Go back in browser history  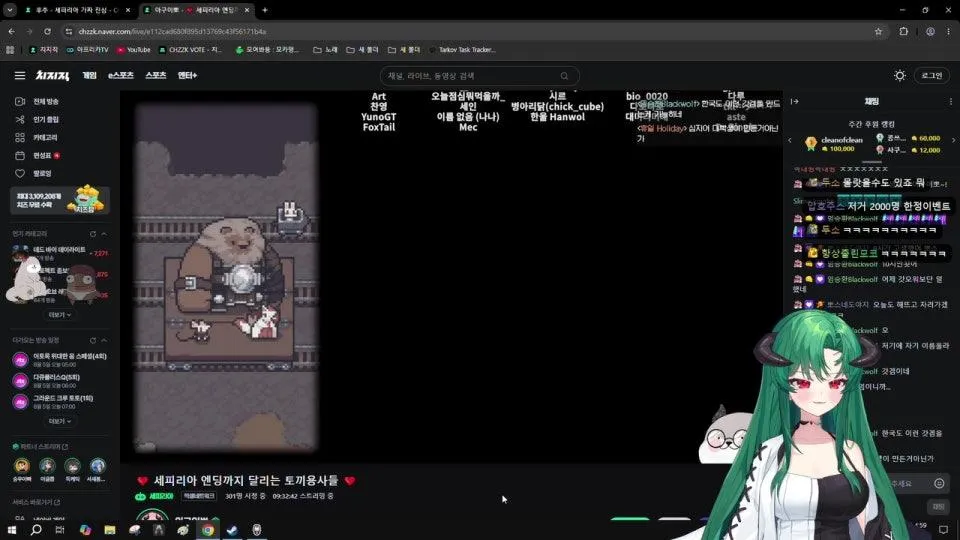pos(12,31)
